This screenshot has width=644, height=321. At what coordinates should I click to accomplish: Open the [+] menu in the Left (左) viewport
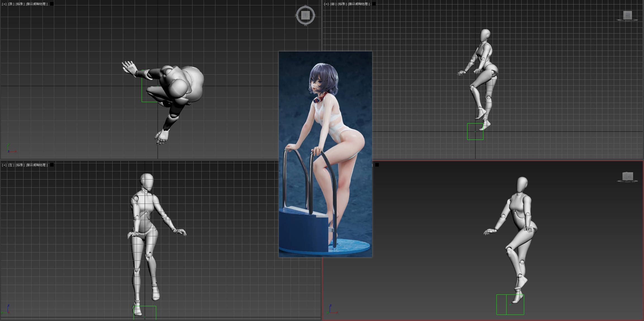click(x=4, y=165)
